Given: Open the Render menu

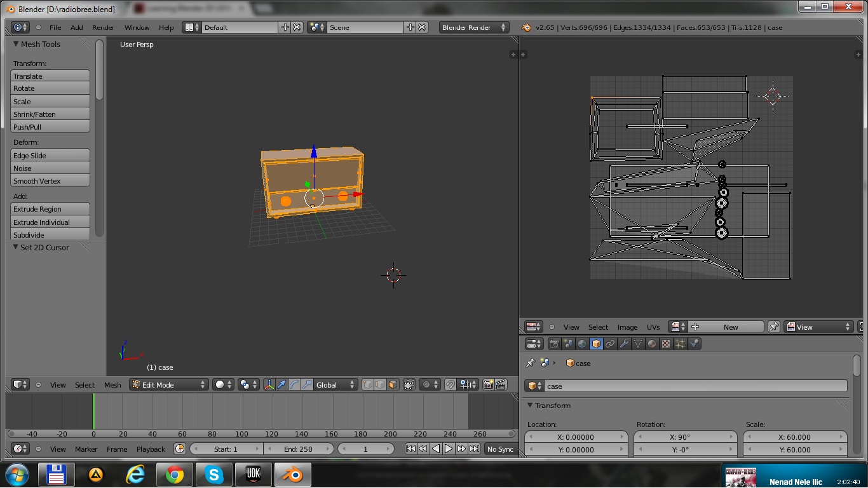Looking at the screenshot, I should [103, 27].
